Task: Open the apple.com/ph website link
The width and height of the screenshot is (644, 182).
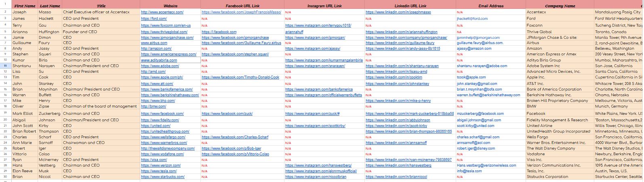Action: tap(162, 77)
